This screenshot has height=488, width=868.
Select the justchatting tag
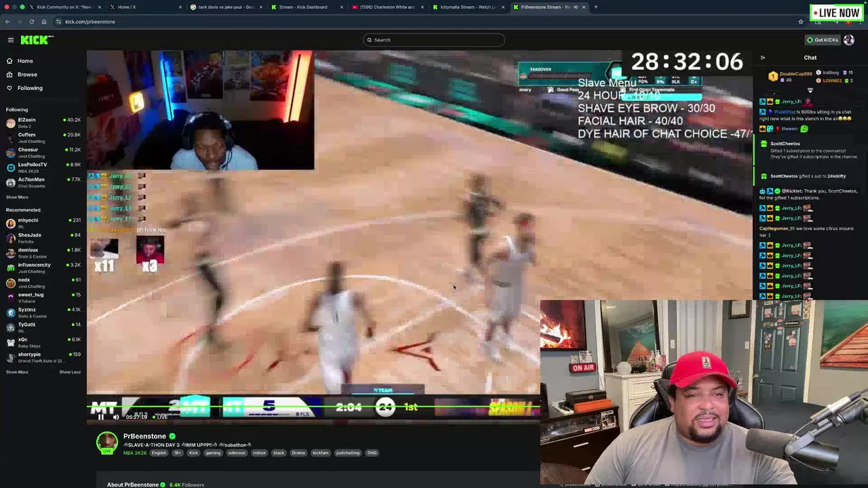348,453
